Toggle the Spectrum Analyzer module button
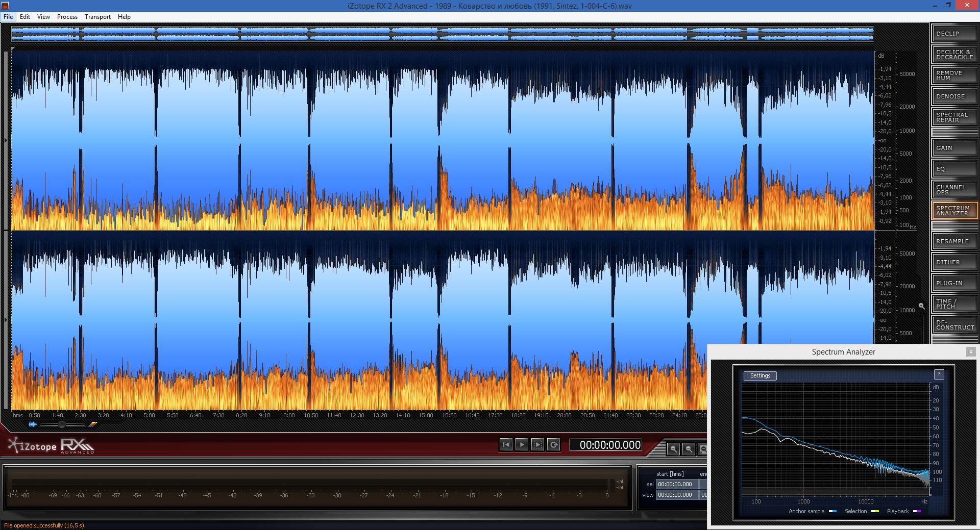Screen dimensions: 980x530 click(x=954, y=211)
